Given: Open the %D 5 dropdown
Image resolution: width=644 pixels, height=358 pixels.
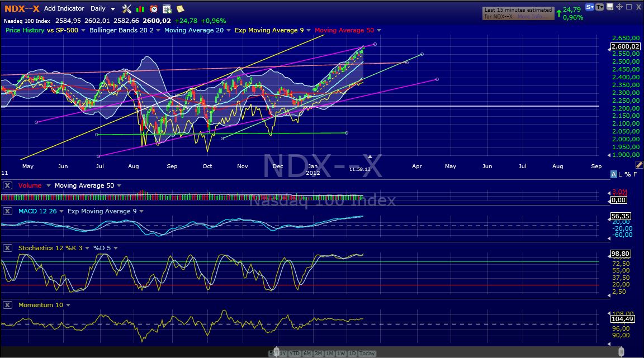Looking at the screenshot, I should (116, 248).
